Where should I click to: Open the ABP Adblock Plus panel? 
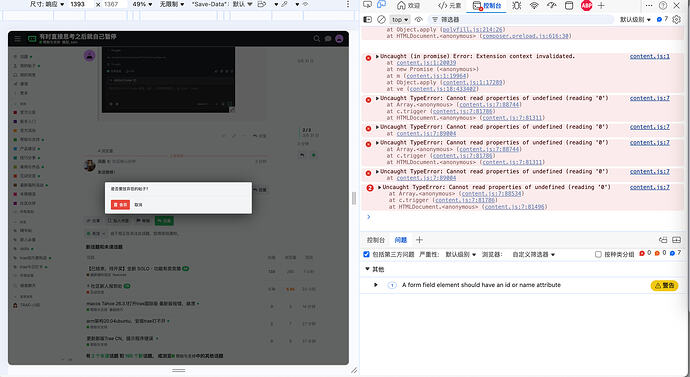tap(586, 5)
